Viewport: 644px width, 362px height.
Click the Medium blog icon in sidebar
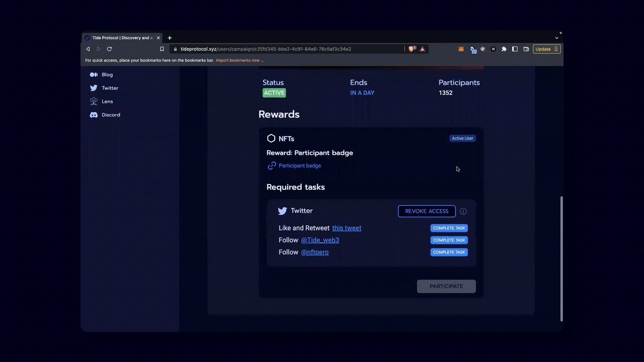(x=93, y=75)
